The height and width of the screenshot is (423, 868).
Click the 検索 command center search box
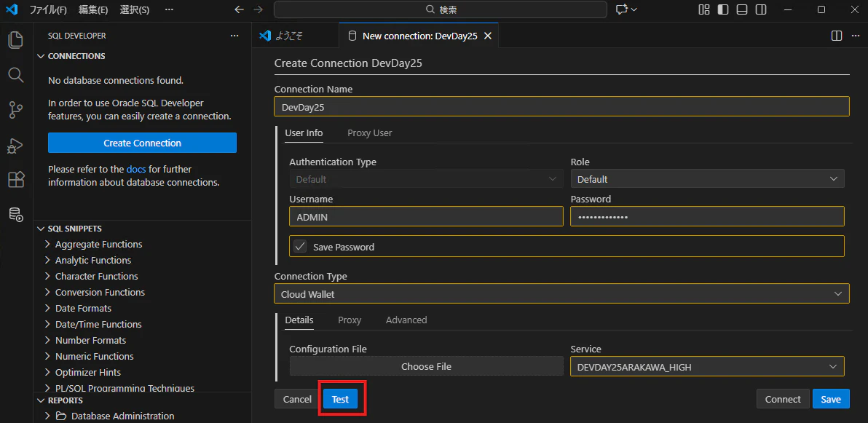pos(440,9)
